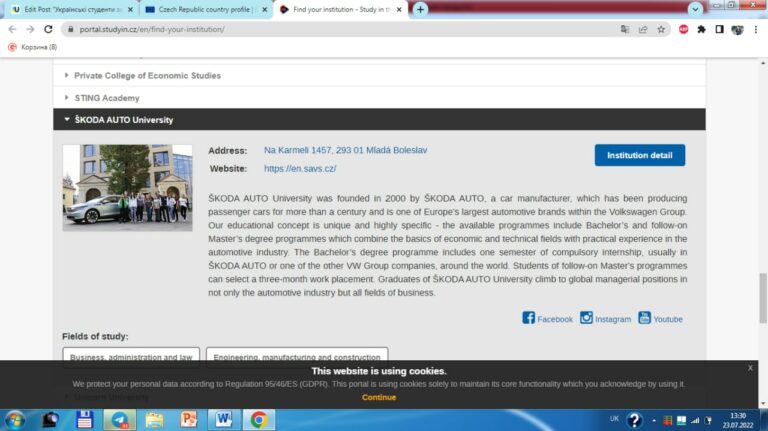Open the red ABP extension icon
768x431 pixels.
pos(683,29)
